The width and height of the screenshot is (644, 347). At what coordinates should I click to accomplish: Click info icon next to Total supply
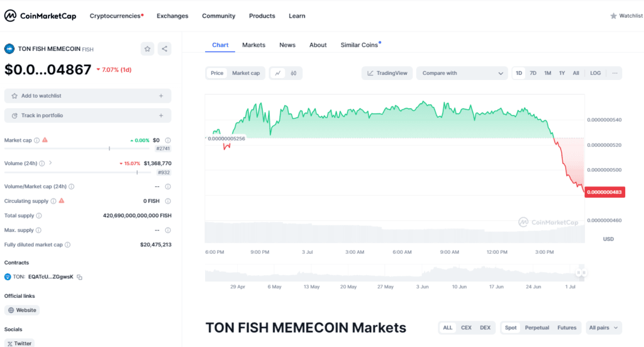point(39,215)
